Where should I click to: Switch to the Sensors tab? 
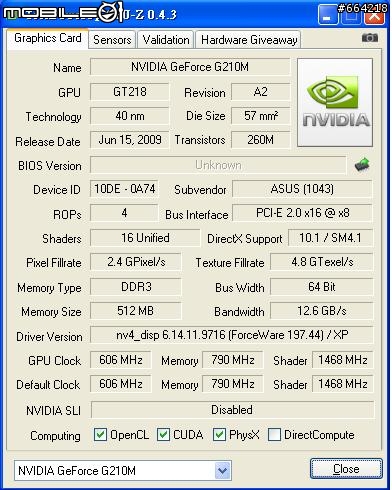point(112,40)
